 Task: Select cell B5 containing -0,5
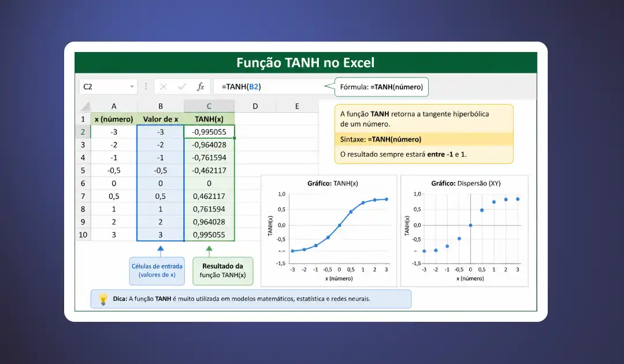[x=161, y=170]
